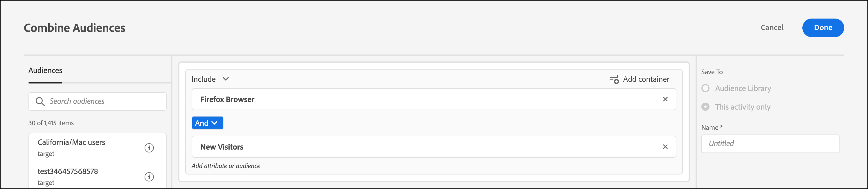
Task: Click Add attribute or audience drop area
Action: [x=226, y=166]
